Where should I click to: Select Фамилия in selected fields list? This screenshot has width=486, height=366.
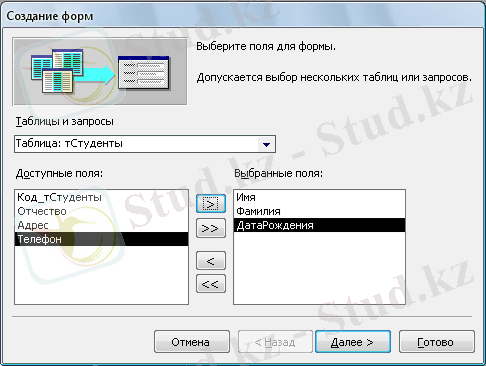click(x=319, y=211)
